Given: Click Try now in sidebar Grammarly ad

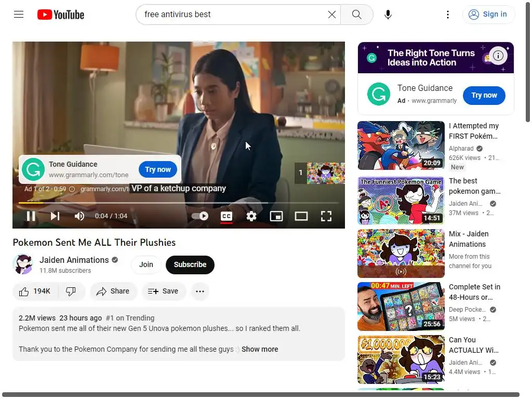Looking at the screenshot, I should pyautogui.click(x=484, y=96).
